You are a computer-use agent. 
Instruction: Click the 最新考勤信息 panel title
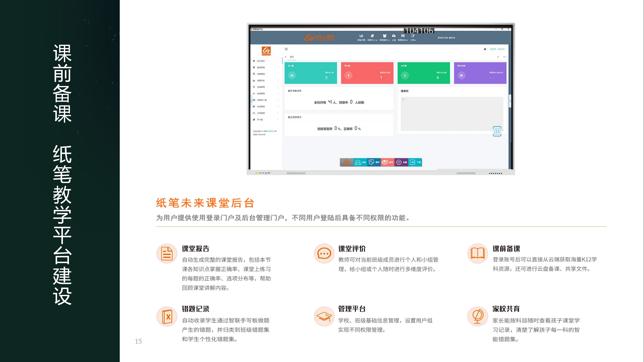[295, 91]
